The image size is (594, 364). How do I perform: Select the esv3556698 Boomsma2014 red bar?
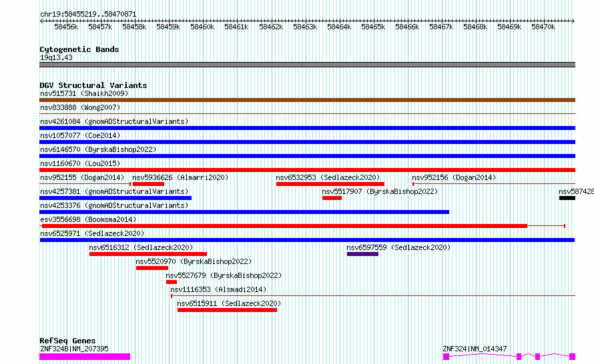tap(302, 226)
